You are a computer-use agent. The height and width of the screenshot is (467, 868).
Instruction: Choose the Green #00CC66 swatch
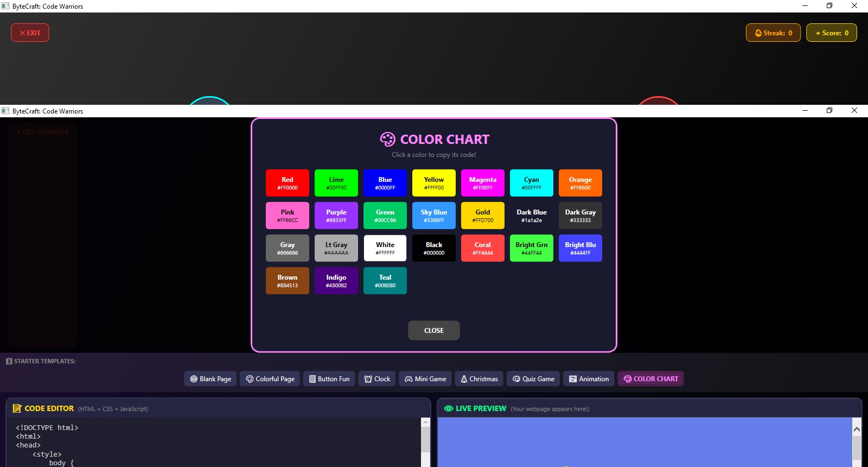tap(385, 216)
